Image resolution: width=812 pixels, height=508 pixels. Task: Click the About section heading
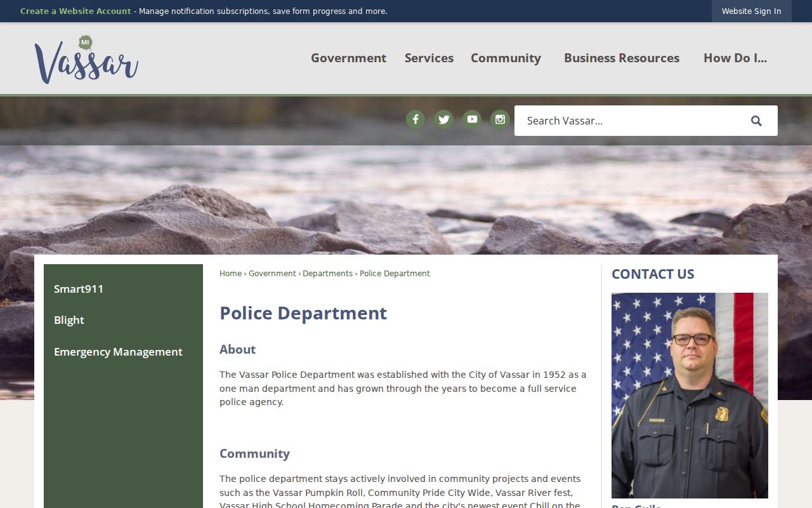point(237,349)
